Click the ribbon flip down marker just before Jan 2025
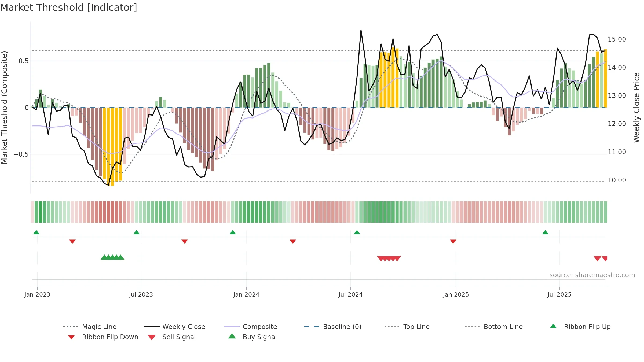 (453, 242)
